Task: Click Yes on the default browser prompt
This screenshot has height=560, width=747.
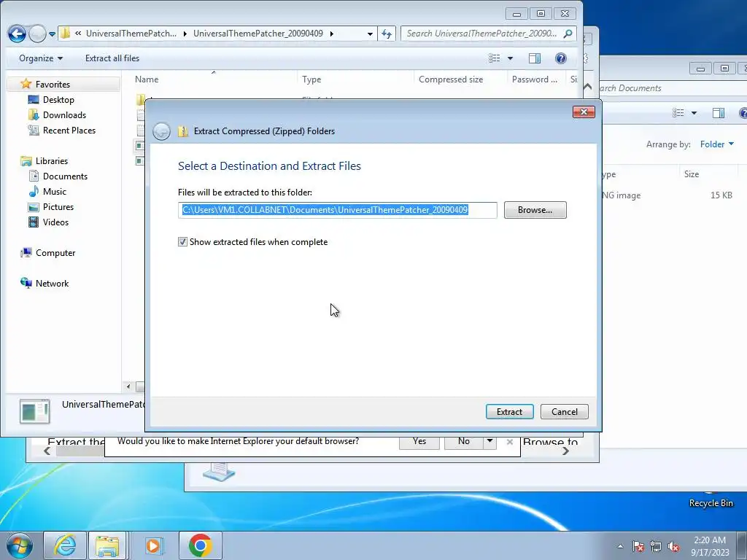Action: pos(419,441)
